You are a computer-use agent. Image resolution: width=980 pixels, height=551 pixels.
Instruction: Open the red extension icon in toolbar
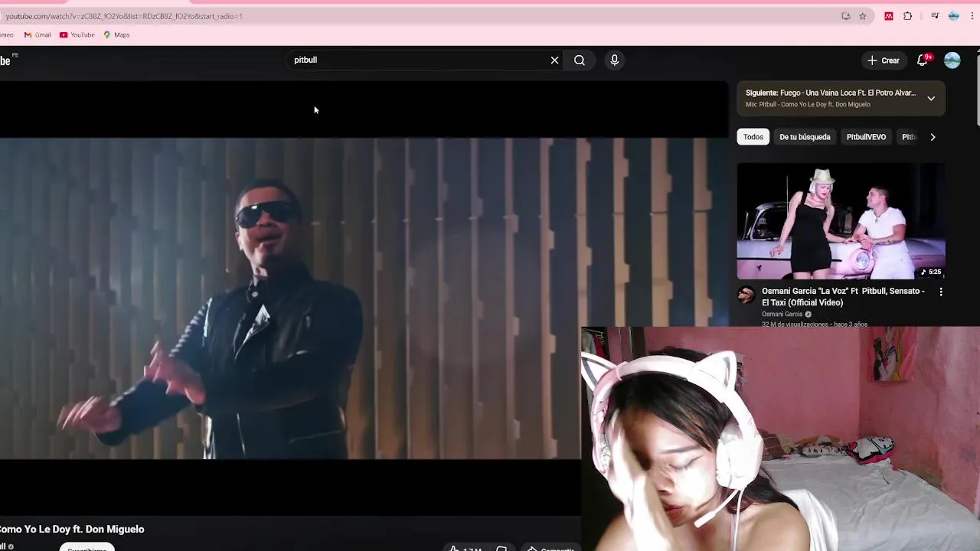(889, 16)
